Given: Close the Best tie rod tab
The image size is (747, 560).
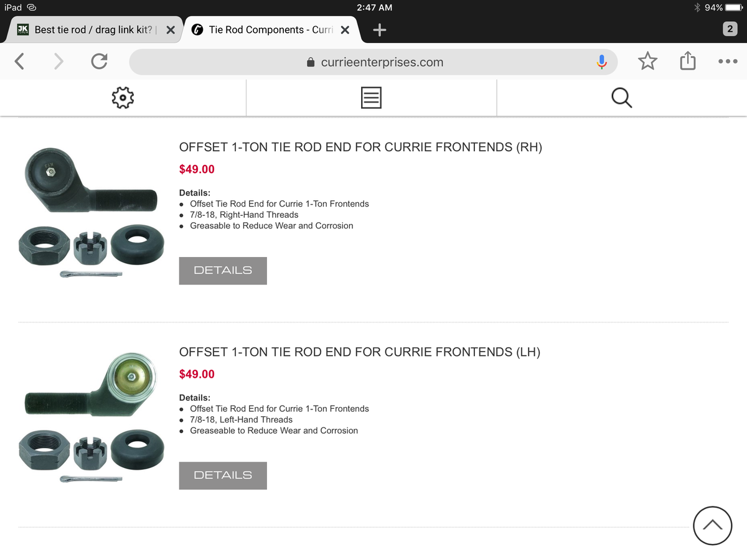Looking at the screenshot, I should pos(171,30).
